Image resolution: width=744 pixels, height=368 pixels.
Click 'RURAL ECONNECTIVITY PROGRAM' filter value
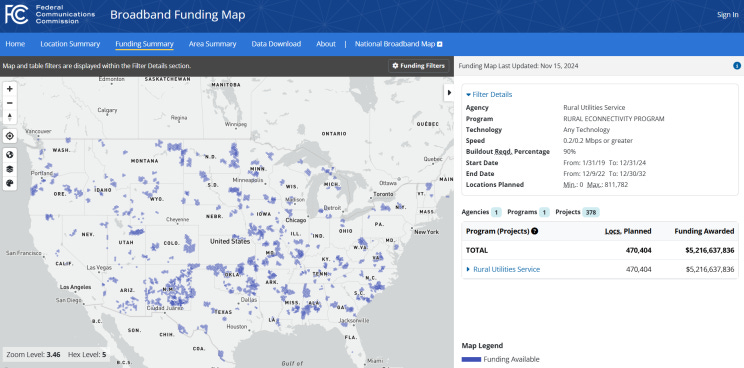point(614,119)
